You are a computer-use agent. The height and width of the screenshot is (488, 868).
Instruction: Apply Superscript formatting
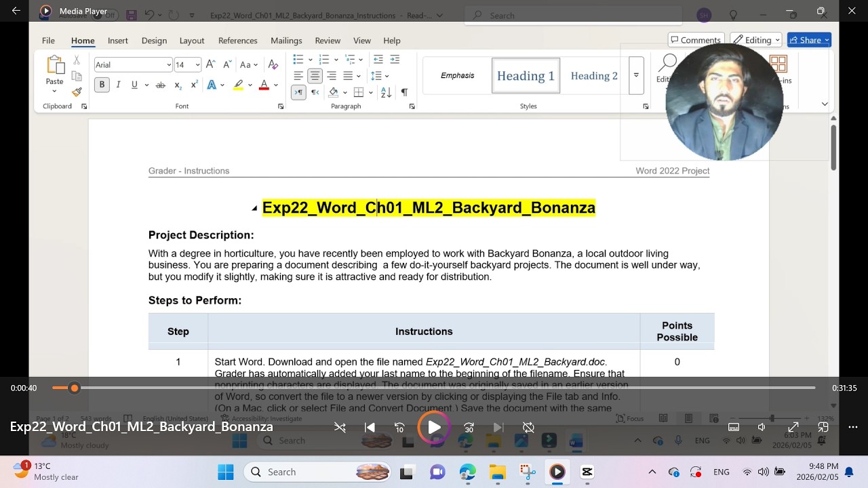click(x=194, y=85)
